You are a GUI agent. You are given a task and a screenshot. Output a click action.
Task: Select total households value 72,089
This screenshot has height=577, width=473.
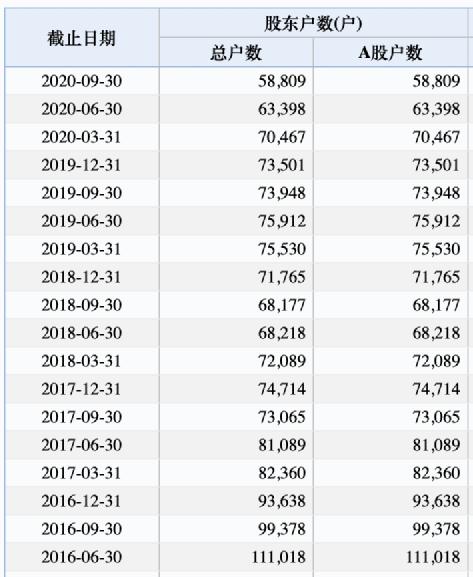tap(282, 361)
